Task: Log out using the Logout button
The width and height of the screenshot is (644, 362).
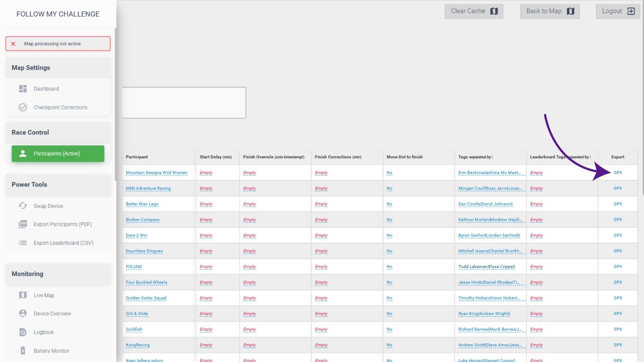Action: (618, 11)
